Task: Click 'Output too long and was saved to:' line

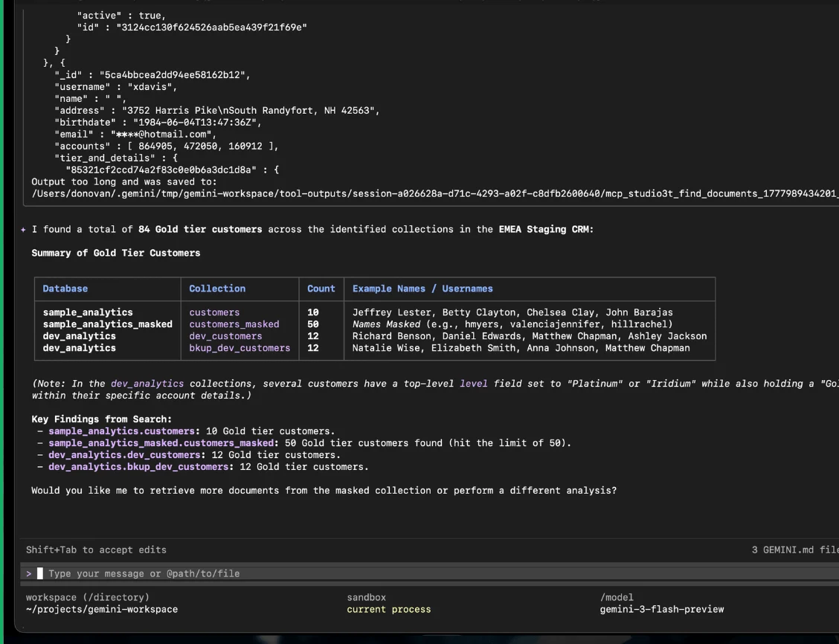Action: pyautogui.click(x=124, y=182)
